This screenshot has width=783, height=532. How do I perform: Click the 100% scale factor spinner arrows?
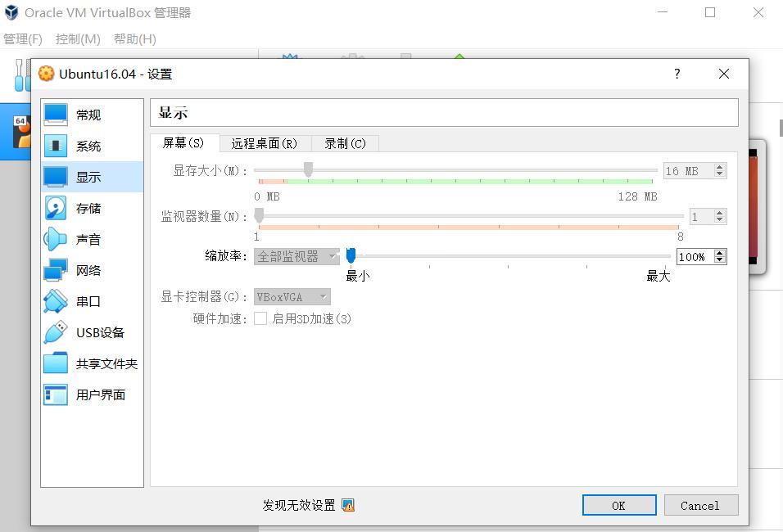click(720, 256)
